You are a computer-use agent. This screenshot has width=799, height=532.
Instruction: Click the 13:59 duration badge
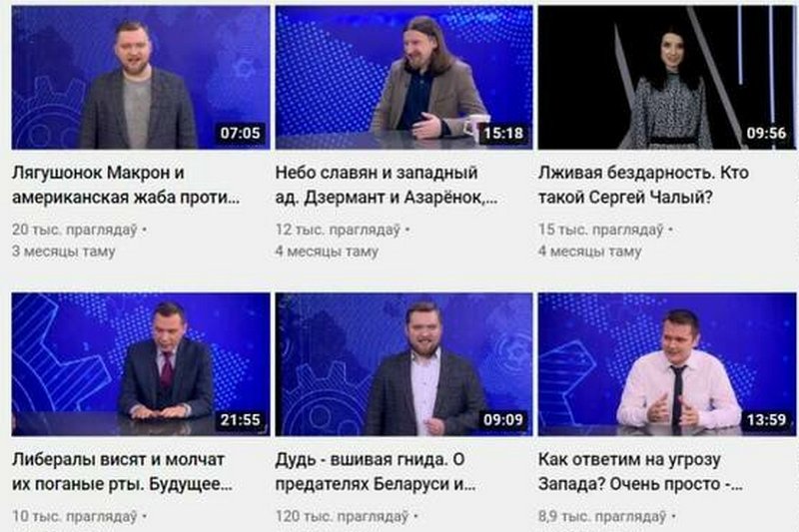pos(766,420)
